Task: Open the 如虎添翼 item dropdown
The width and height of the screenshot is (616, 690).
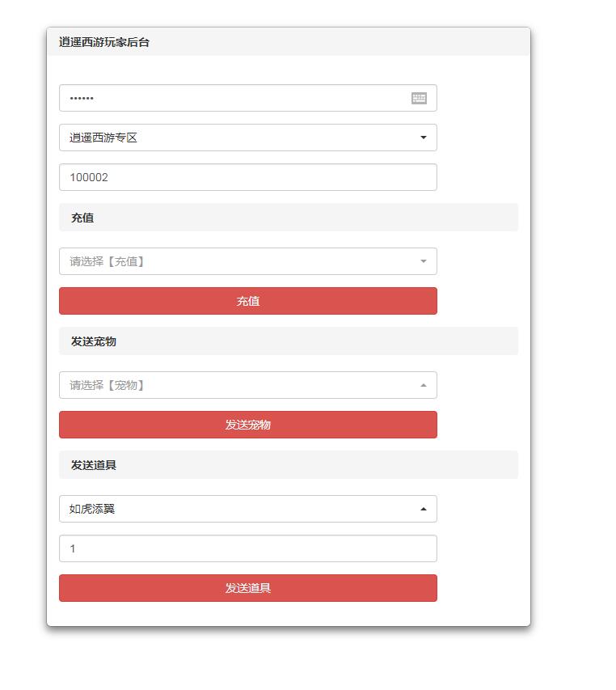Action: pyautogui.click(x=243, y=509)
